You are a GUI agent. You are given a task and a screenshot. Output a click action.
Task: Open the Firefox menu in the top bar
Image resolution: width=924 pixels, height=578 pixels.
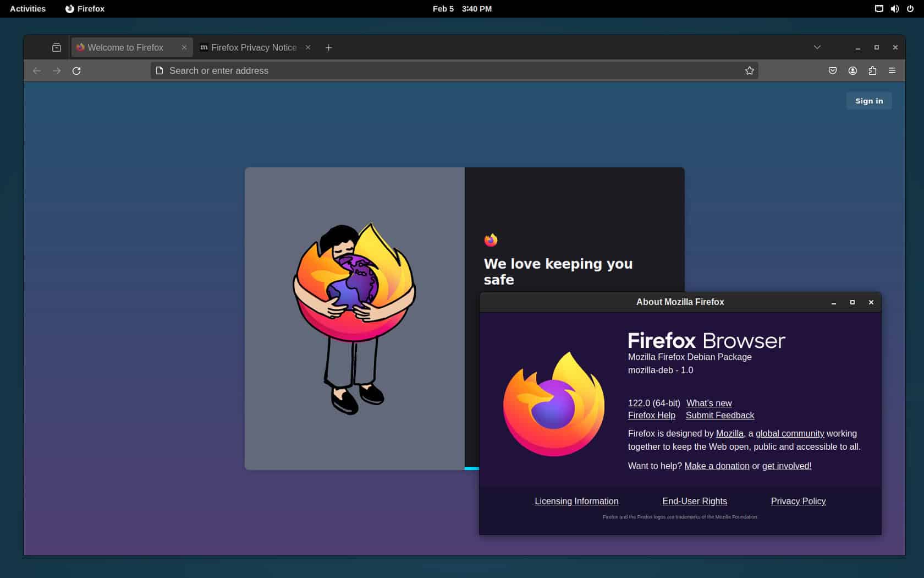click(85, 8)
